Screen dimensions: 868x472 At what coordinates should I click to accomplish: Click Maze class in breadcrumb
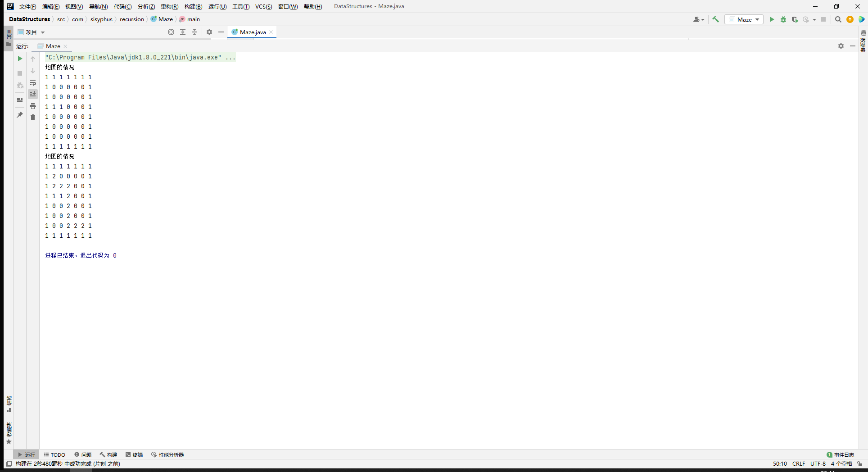click(162, 19)
